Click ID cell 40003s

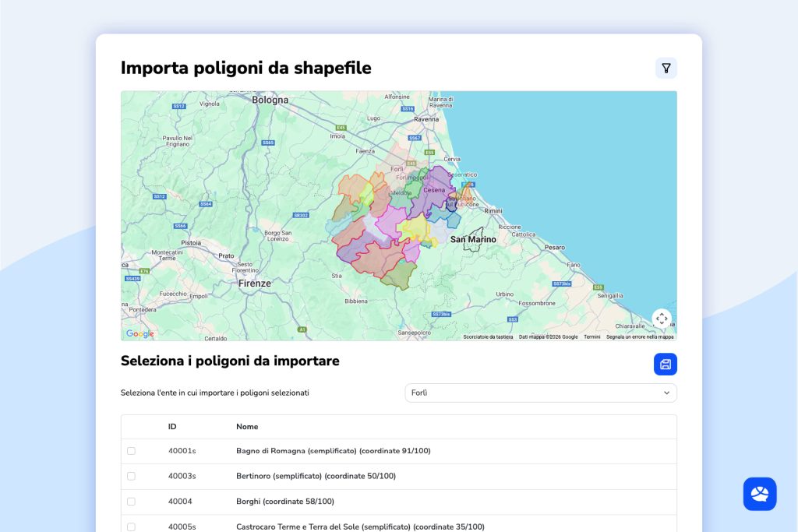pyautogui.click(x=182, y=476)
